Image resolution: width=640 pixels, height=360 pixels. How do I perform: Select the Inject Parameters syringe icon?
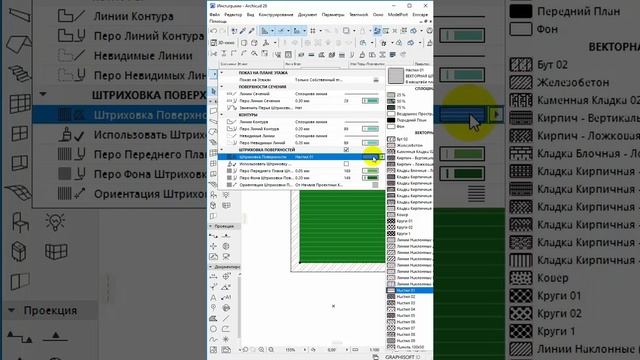pyautogui.click(x=251, y=31)
